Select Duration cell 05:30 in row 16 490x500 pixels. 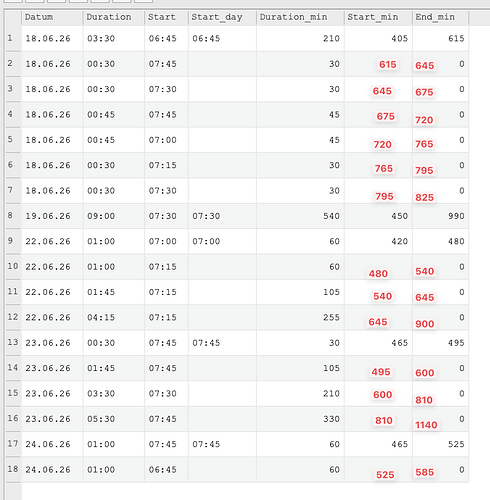[114, 419]
